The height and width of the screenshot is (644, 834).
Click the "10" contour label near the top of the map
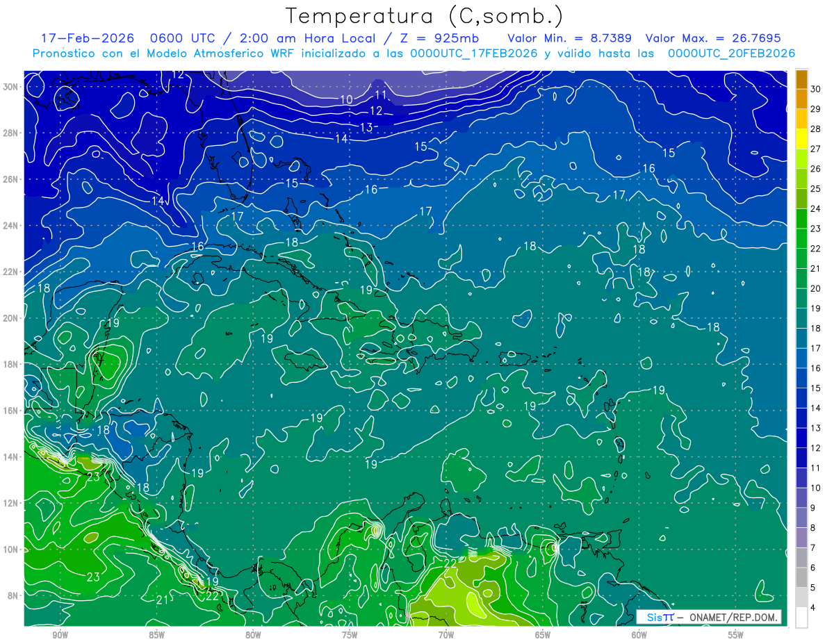pyautogui.click(x=346, y=100)
